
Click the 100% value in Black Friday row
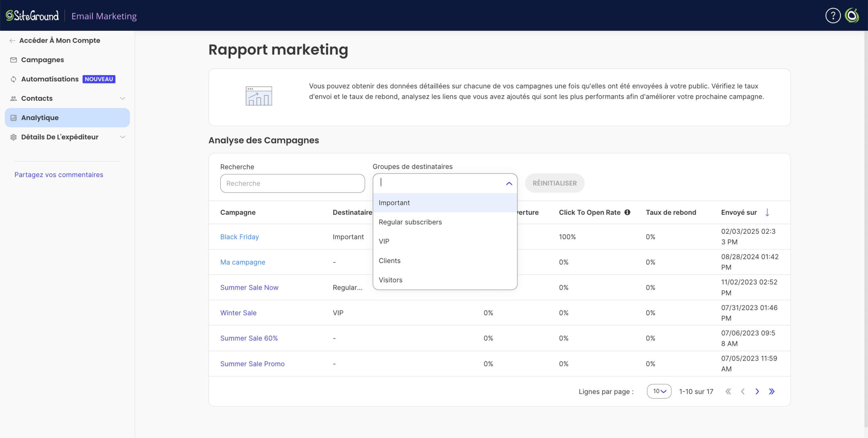coord(567,237)
